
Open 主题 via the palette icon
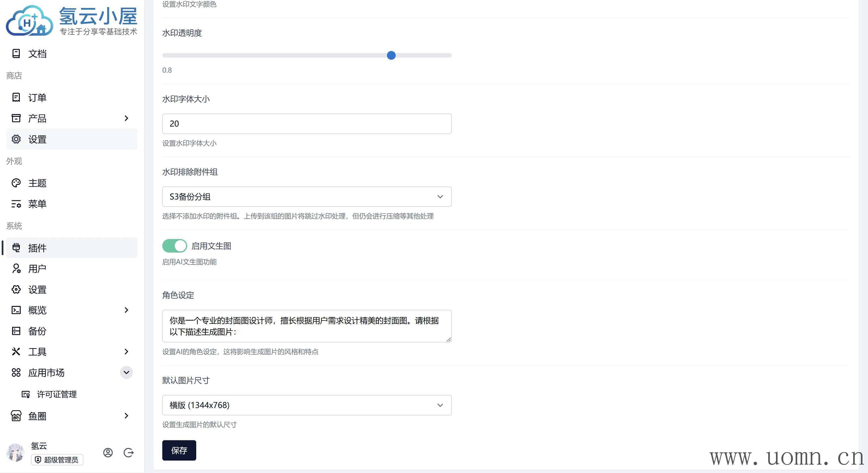pyautogui.click(x=16, y=183)
